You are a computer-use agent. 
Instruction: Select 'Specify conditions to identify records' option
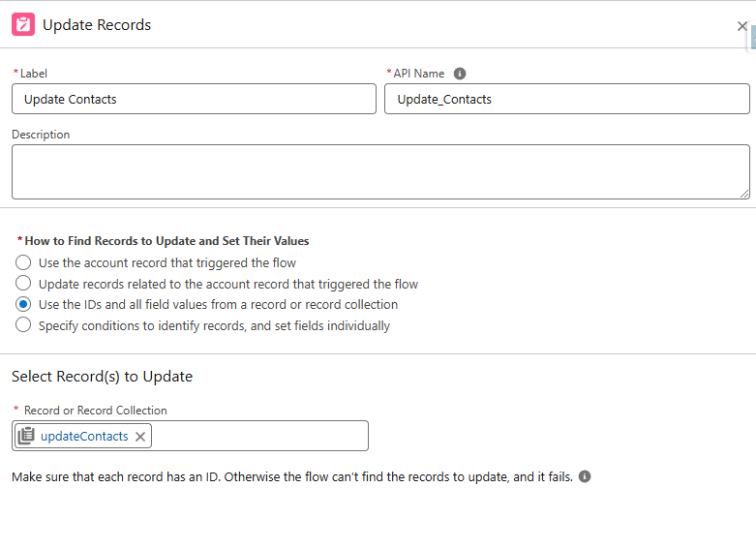(x=23, y=325)
